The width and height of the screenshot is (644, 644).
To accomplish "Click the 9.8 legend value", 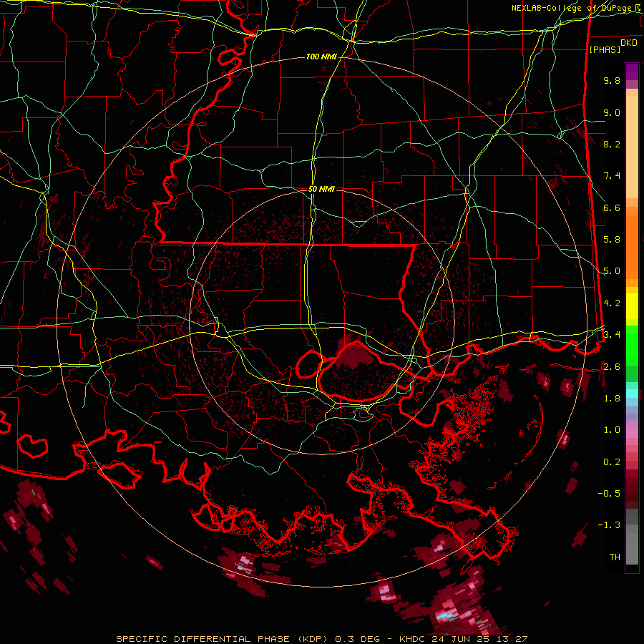I will (612, 80).
